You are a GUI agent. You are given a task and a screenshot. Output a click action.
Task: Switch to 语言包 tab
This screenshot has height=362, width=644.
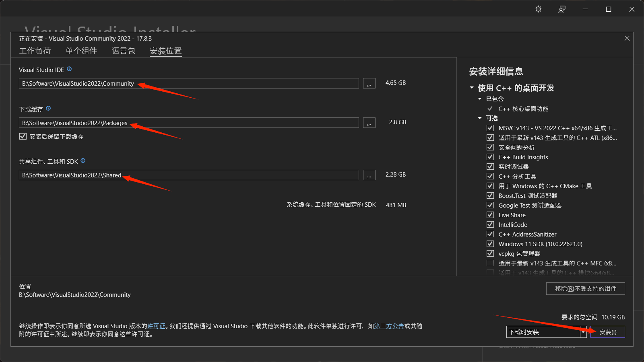point(124,51)
